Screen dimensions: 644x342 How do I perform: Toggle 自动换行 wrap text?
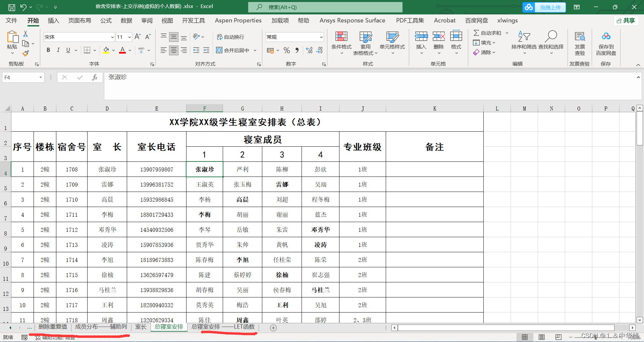point(230,37)
